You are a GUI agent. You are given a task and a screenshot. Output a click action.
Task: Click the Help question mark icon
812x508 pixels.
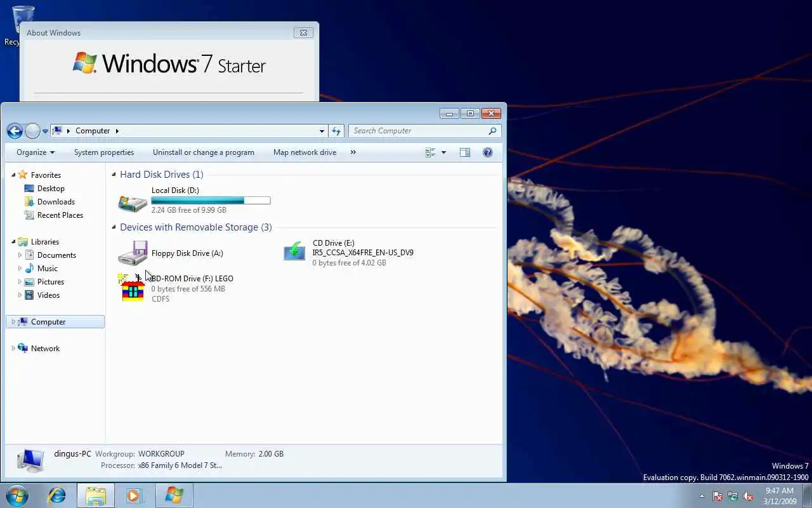(488, 152)
